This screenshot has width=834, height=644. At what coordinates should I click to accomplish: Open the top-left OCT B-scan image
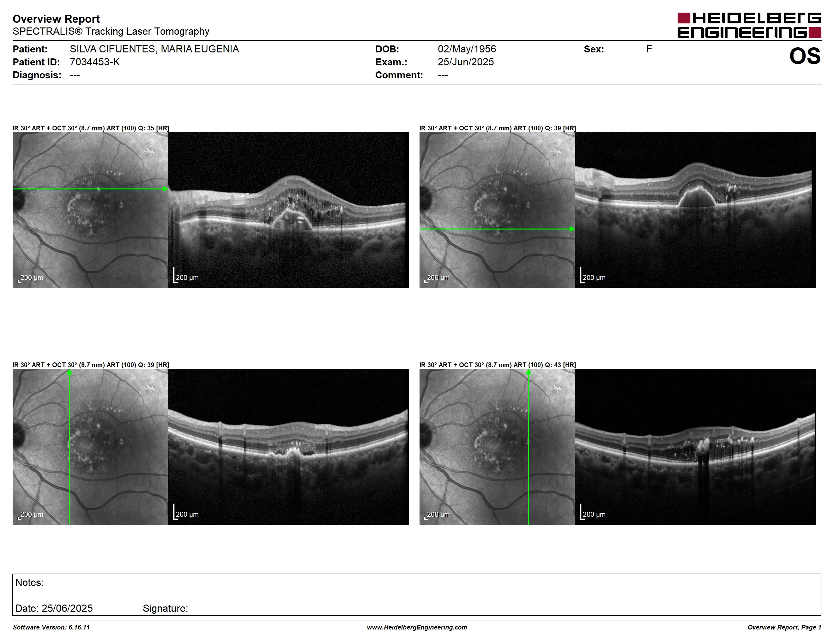pyautogui.click(x=288, y=210)
